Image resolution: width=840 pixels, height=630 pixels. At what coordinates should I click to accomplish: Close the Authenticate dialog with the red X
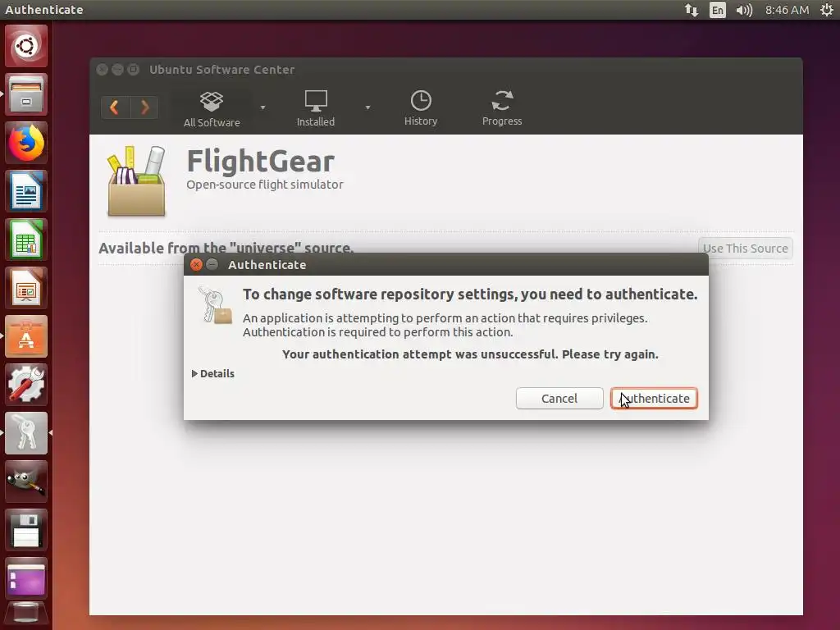[197, 264]
